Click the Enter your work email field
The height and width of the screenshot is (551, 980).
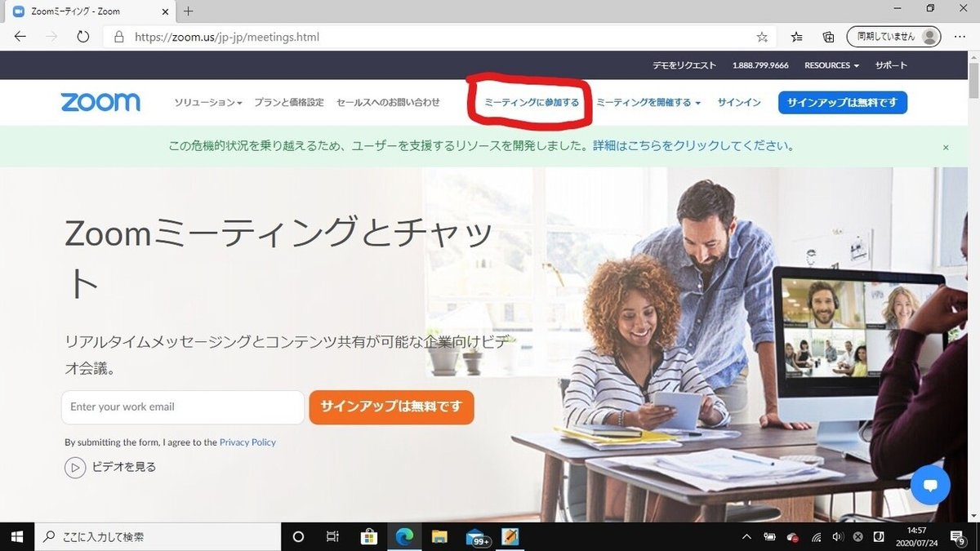(x=183, y=407)
